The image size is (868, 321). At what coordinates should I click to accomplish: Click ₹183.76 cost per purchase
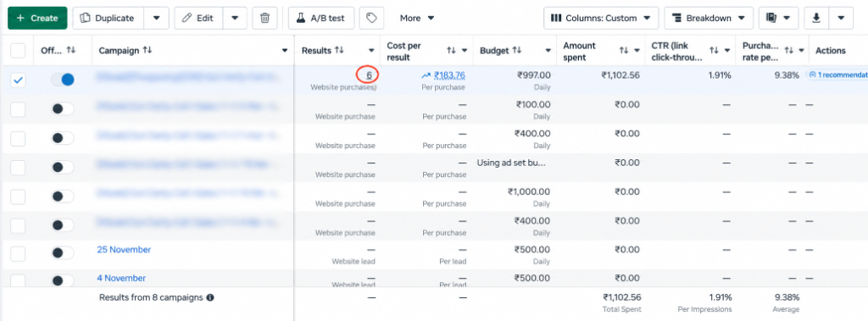click(x=449, y=75)
